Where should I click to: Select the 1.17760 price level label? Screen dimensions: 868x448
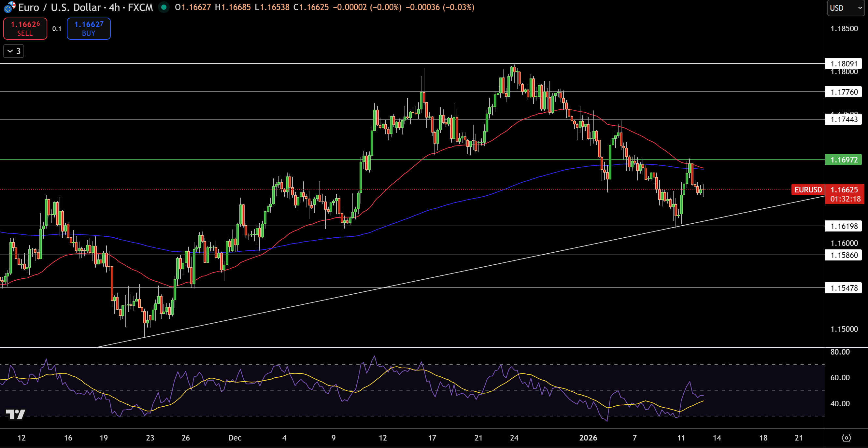(x=843, y=92)
